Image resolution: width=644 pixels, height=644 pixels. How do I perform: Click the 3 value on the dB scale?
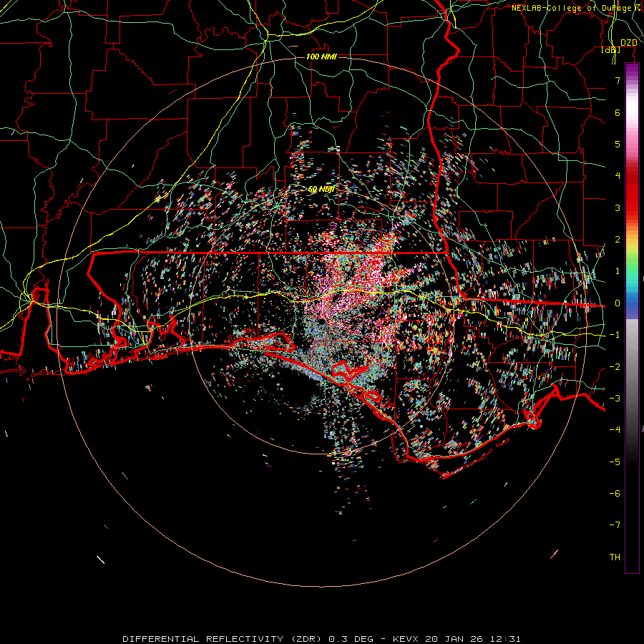[x=618, y=208]
